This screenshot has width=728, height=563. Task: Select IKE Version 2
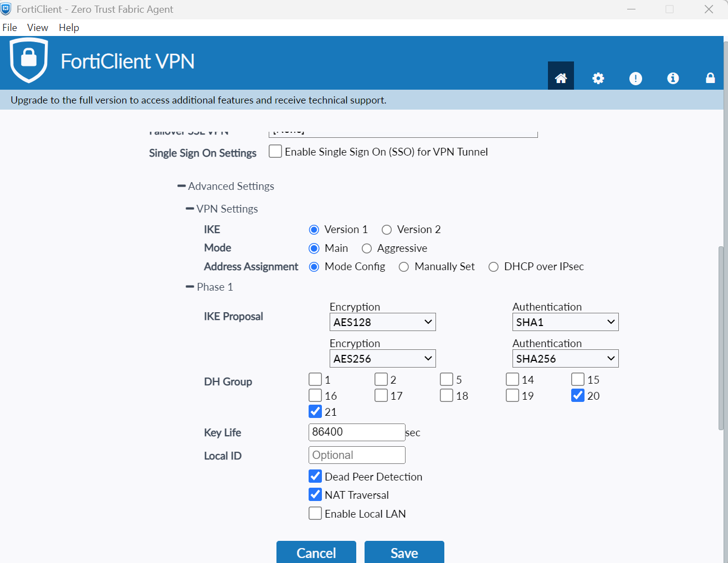click(x=387, y=230)
